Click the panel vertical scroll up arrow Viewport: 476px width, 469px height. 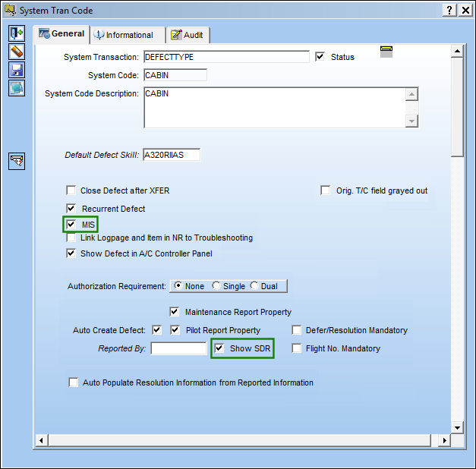[x=457, y=51]
